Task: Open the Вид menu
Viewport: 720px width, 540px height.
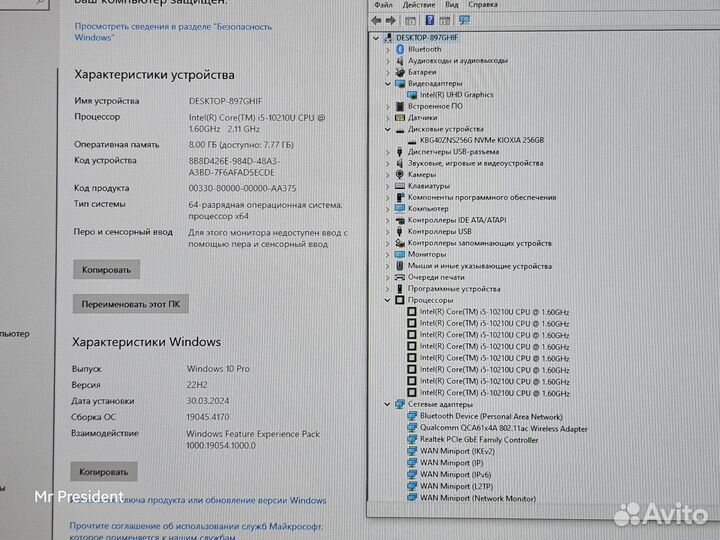Action: pos(451,5)
